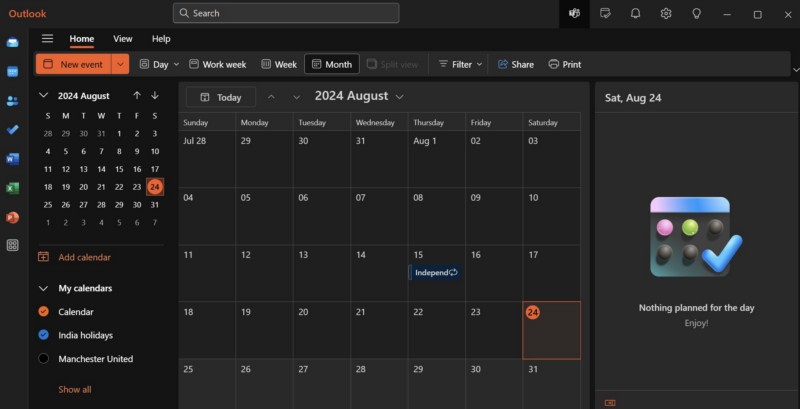Select day 10 Saturday in month grid
The image size is (800, 409).
[552, 216]
